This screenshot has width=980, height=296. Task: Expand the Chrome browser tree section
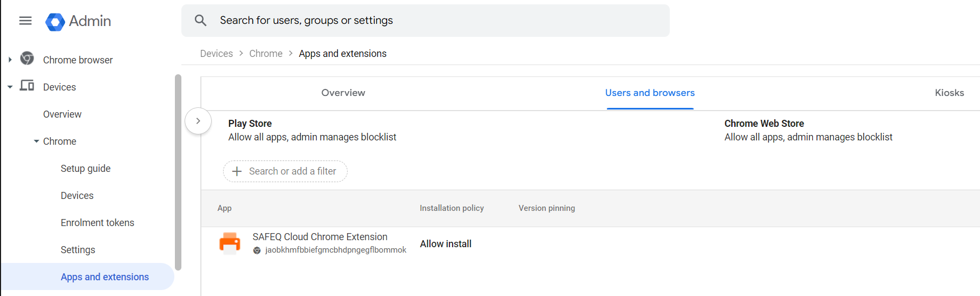(10, 60)
